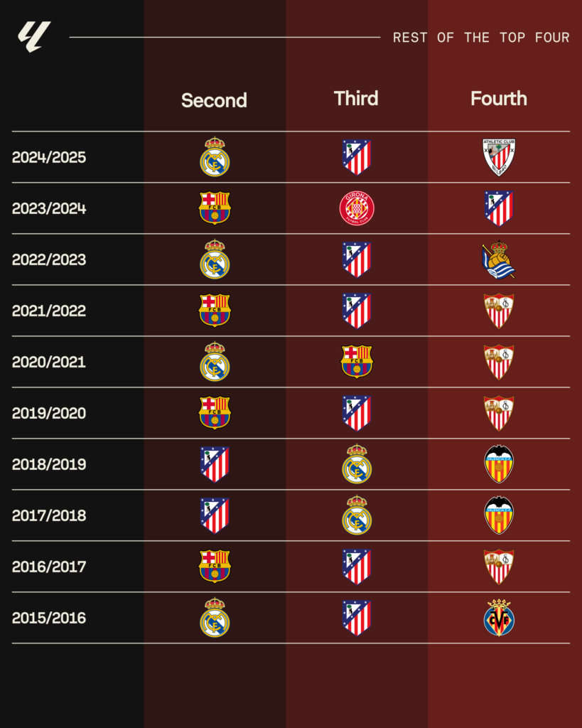Click Sevilla crest in 2021/2022 row
582x728 pixels.
click(x=499, y=311)
